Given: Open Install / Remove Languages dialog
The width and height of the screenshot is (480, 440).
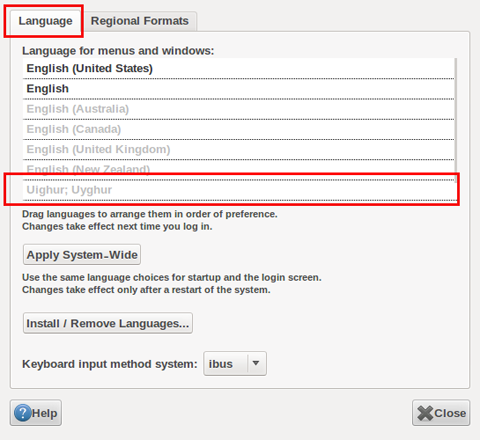Looking at the screenshot, I should [108, 323].
